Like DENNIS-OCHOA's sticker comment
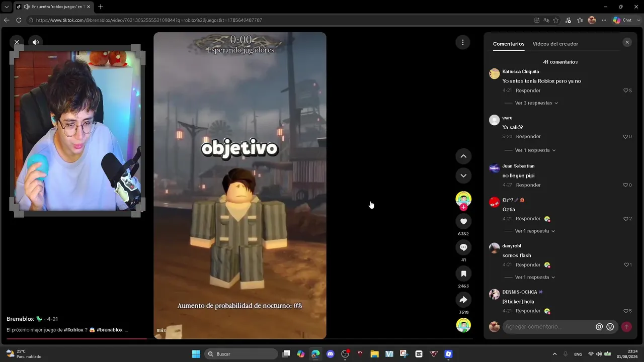The height and width of the screenshot is (362, 644). (x=626, y=311)
